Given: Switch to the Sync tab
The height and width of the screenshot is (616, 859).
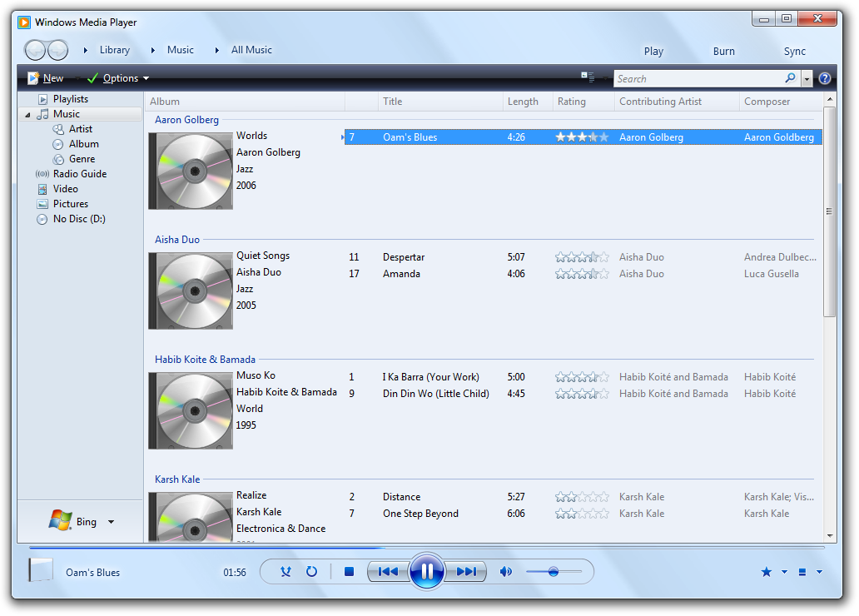Looking at the screenshot, I should [x=794, y=51].
